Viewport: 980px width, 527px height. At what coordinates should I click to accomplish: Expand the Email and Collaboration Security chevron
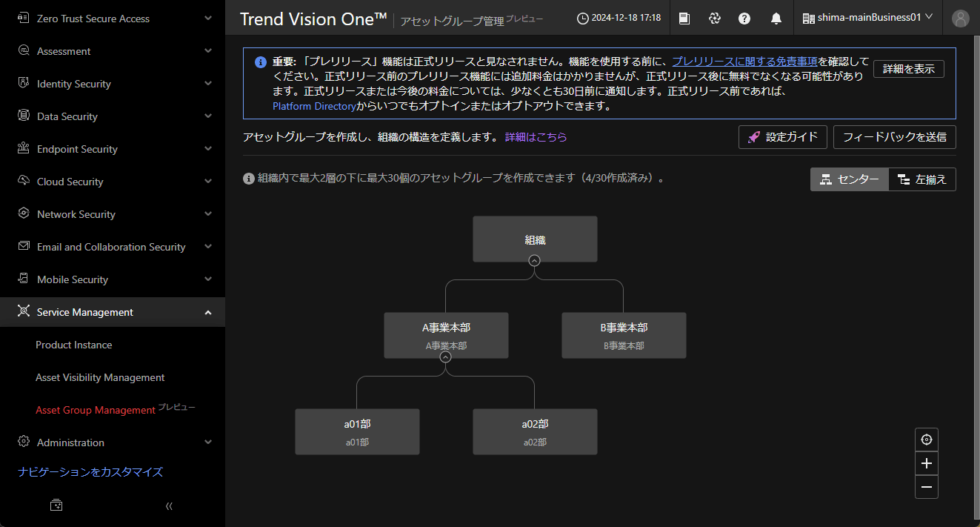click(x=208, y=247)
